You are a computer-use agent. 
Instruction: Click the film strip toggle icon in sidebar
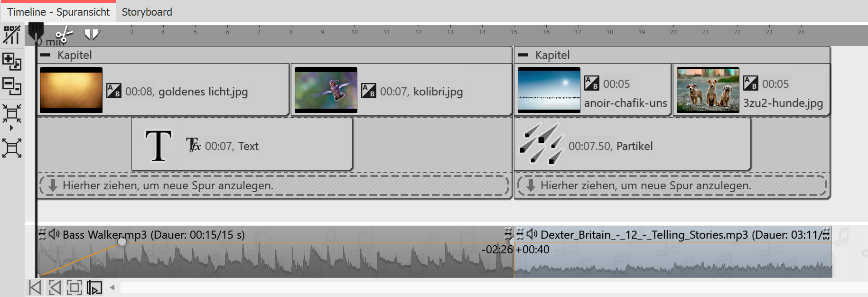(x=12, y=35)
